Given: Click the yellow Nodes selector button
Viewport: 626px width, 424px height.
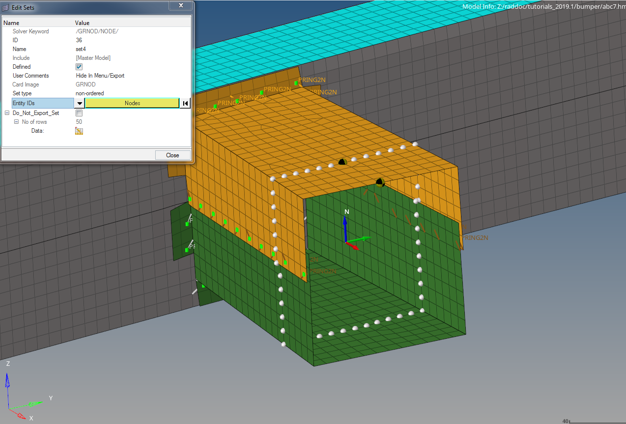Looking at the screenshot, I should point(132,103).
